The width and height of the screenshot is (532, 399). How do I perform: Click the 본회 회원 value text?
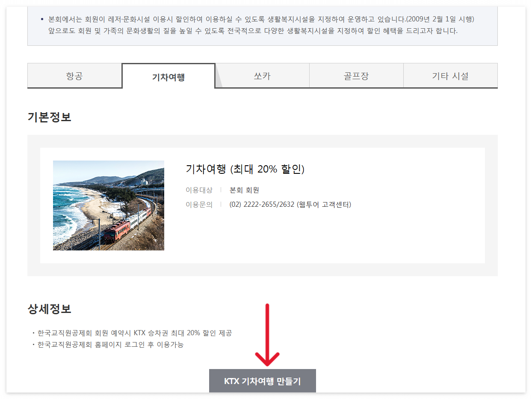[x=244, y=190]
